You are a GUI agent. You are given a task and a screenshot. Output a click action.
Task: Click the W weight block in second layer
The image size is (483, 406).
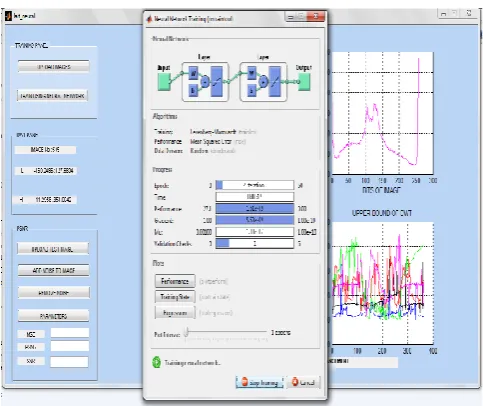coord(251,73)
